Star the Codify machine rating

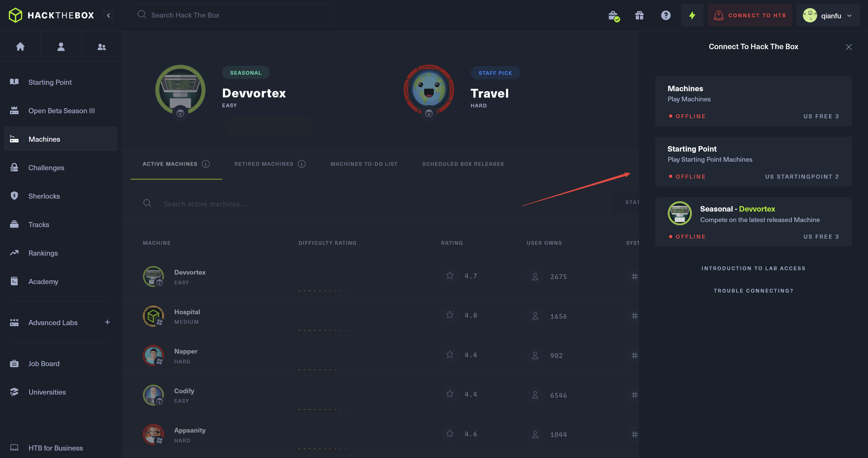point(450,394)
